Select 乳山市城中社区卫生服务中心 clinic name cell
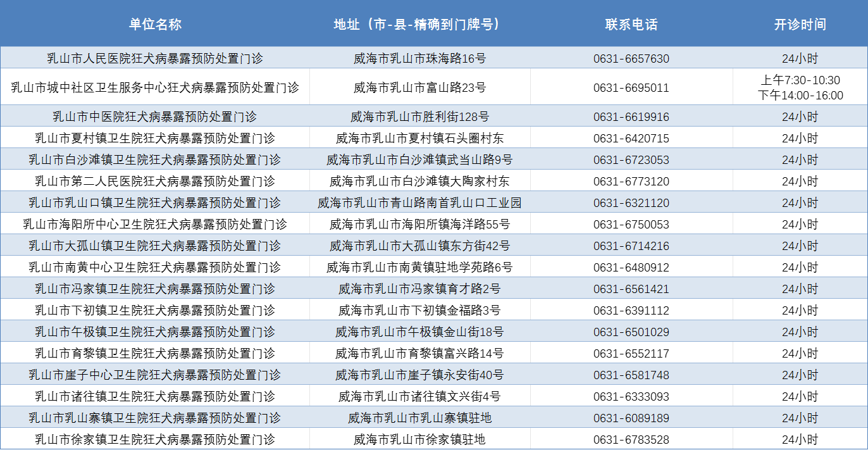The image size is (868, 450). (x=155, y=87)
